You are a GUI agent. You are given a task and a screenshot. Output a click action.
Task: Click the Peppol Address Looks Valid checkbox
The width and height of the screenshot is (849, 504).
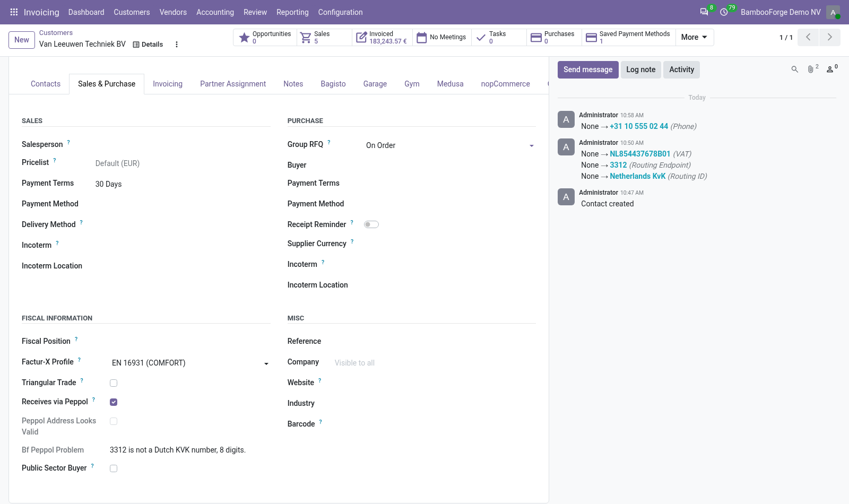point(114,421)
